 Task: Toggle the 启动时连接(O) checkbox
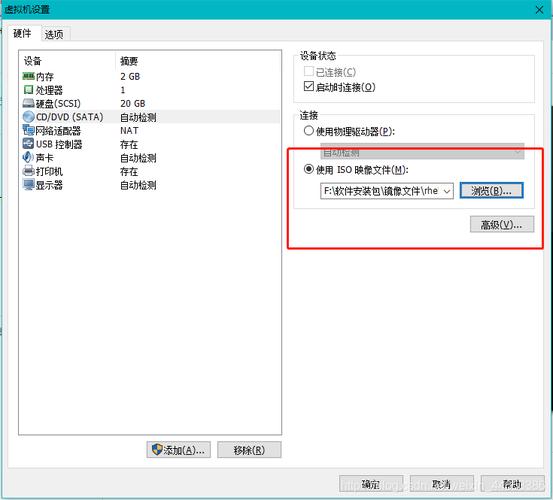tap(309, 86)
